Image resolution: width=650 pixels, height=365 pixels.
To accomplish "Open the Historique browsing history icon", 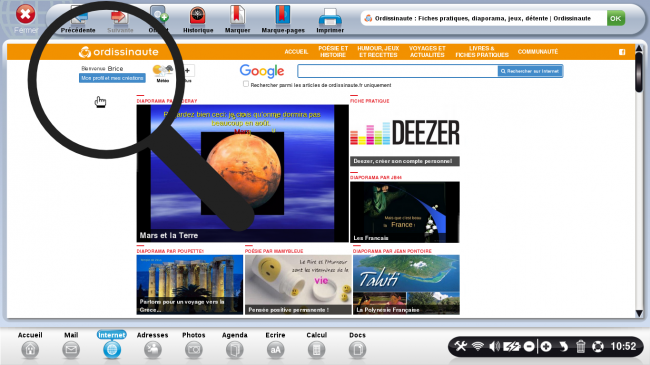I will pyautogui.click(x=197, y=16).
